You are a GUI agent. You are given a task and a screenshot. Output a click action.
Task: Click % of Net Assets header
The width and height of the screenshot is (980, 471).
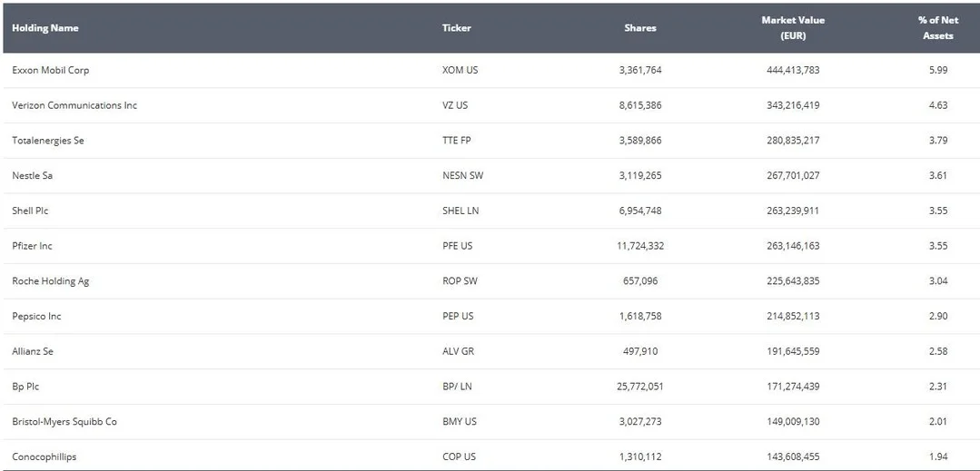click(x=938, y=28)
